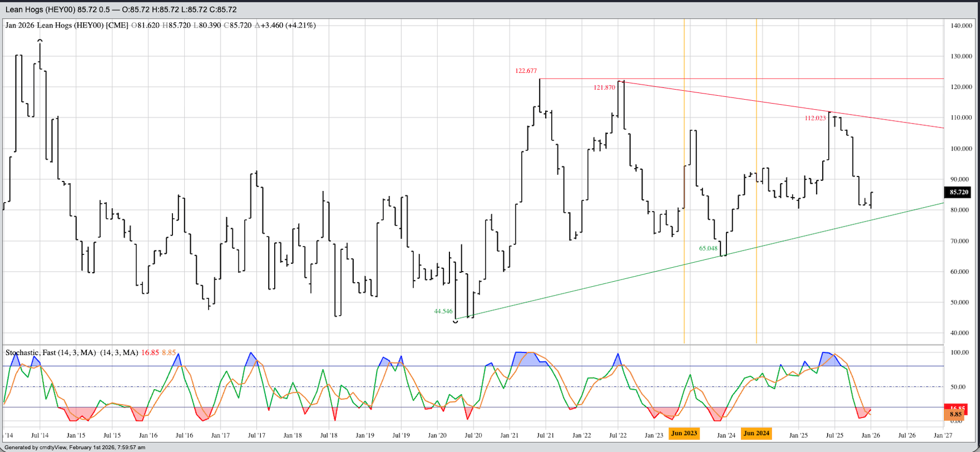The image size is (980, 452).
Task: Select the orange 8.85 stochastic value tag
Action: (x=955, y=415)
